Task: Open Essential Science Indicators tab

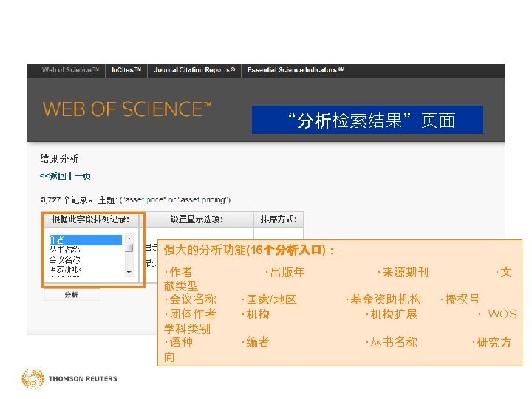Action: (x=296, y=70)
